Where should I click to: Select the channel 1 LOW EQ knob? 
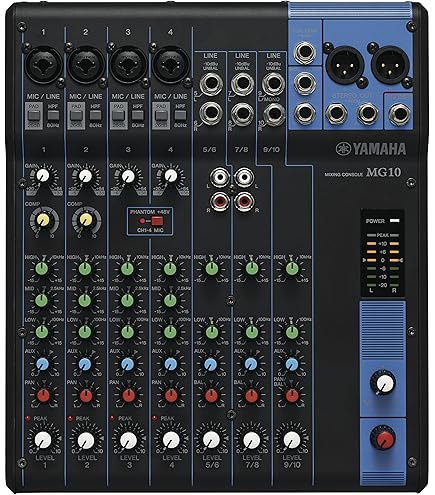point(42,332)
